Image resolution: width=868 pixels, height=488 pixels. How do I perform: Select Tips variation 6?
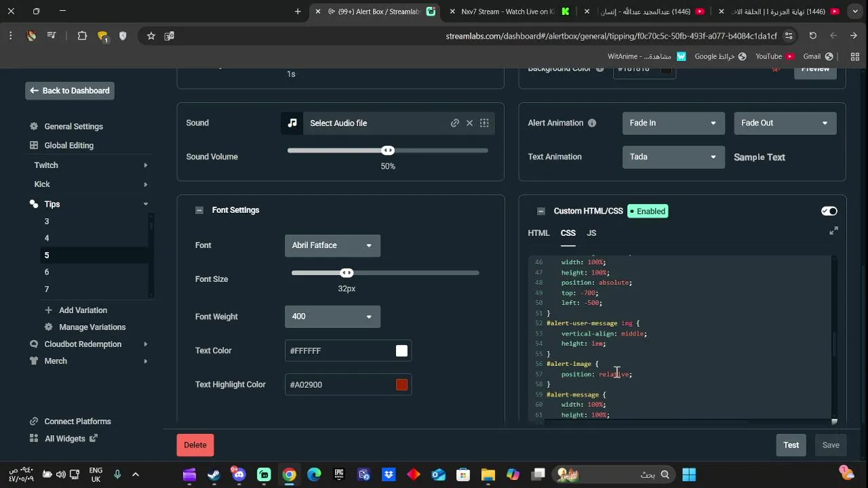pos(47,272)
